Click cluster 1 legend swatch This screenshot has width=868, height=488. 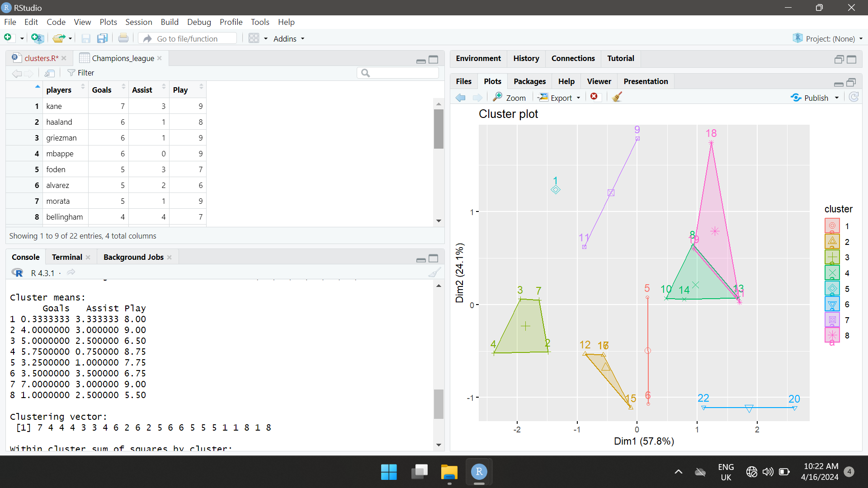click(x=832, y=226)
